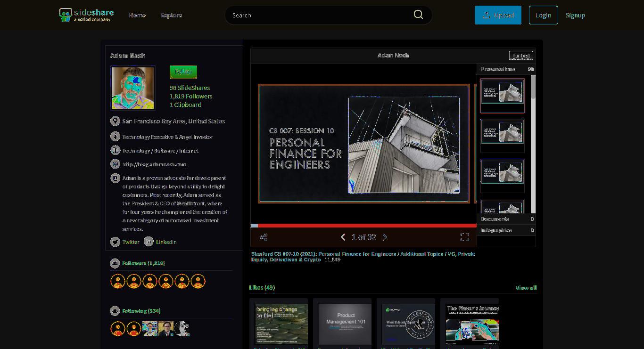The image size is (644, 349).
Task: Open the third Following avatar photo
Action: tap(150, 329)
